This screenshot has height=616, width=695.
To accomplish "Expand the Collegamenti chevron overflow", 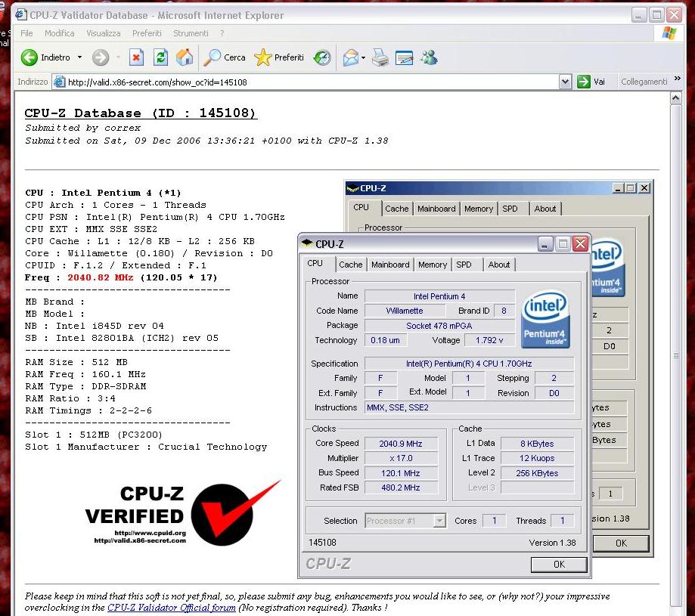I will pyautogui.click(x=678, y=79).
